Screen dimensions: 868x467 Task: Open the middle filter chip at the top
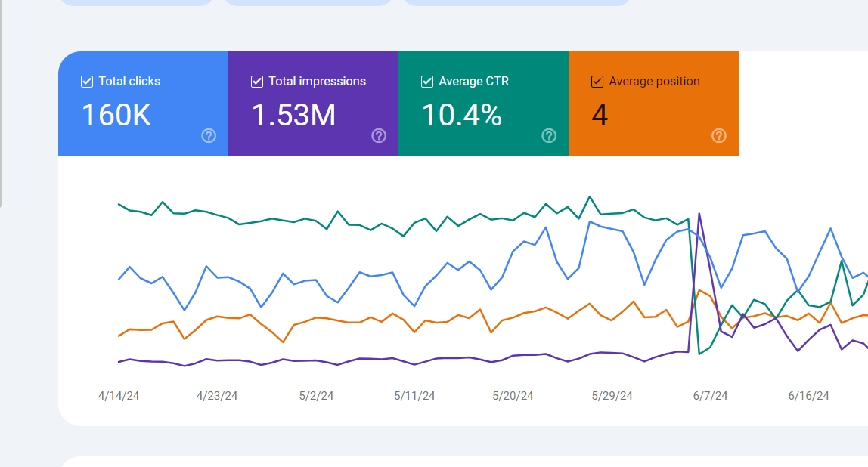click(308, 2)
